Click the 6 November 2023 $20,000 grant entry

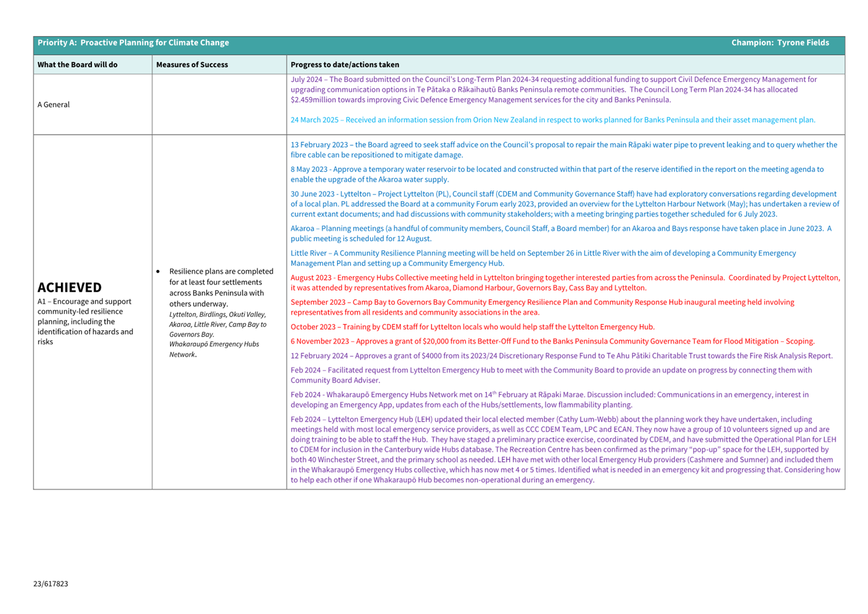[x=552, y=341]
